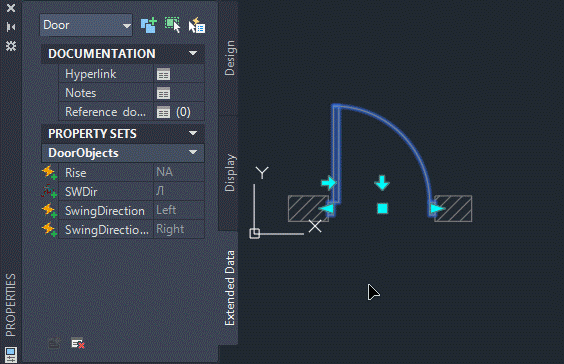Click the Rise property automatic icon
564x364 pixels.
tap(49, 172)
